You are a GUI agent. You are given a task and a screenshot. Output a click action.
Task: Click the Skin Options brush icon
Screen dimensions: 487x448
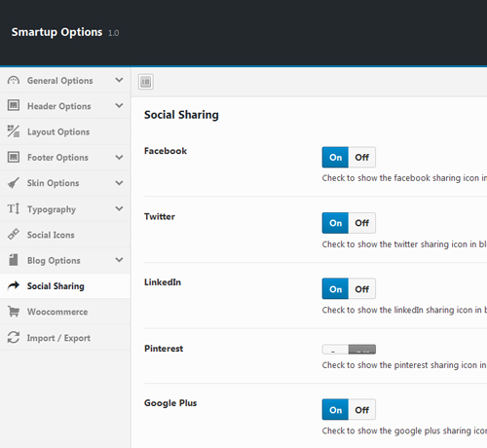pyautogui.click(x=14, y=183)
